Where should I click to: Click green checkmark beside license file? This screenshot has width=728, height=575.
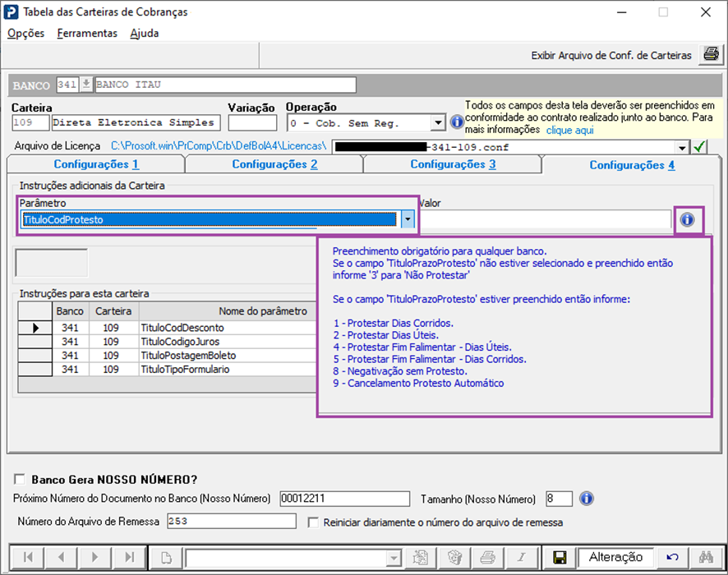[x=699, y=147]
